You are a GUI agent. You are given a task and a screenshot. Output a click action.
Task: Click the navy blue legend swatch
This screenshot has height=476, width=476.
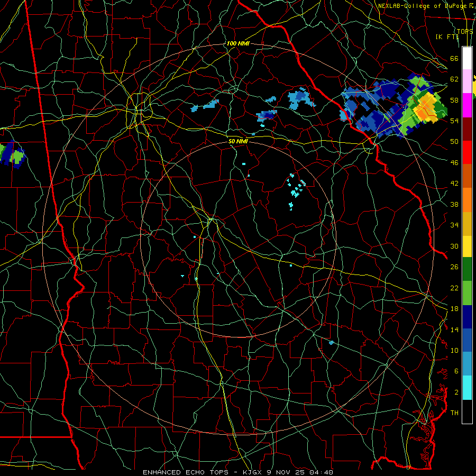pos(467,317)
